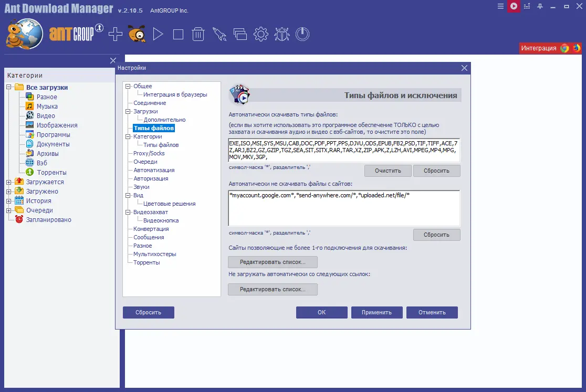This screenshot has height=392, width=586.
Task: Click the Применить button
Action: [x=376, y=312]
